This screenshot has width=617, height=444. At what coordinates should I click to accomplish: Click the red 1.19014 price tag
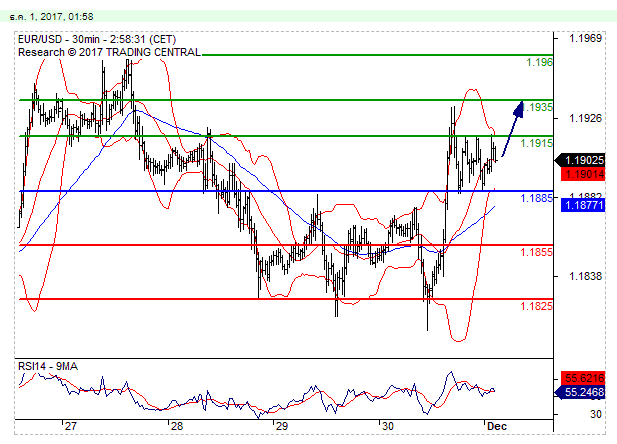[x=583, y=174]
